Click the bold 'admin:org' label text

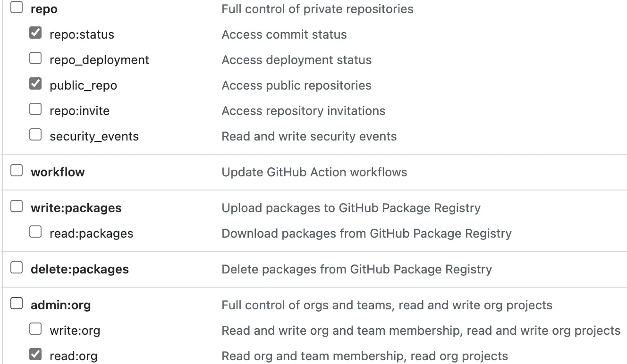(60, 305)
